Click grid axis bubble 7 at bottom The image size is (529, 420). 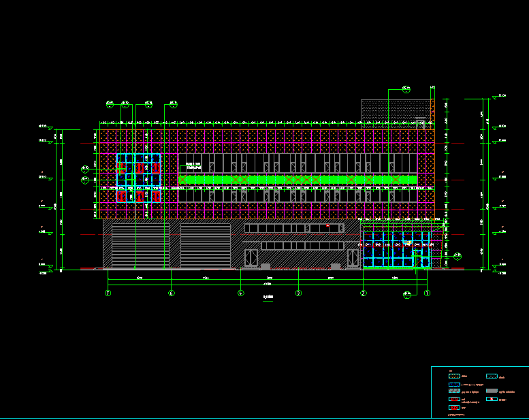coord(108,293)
